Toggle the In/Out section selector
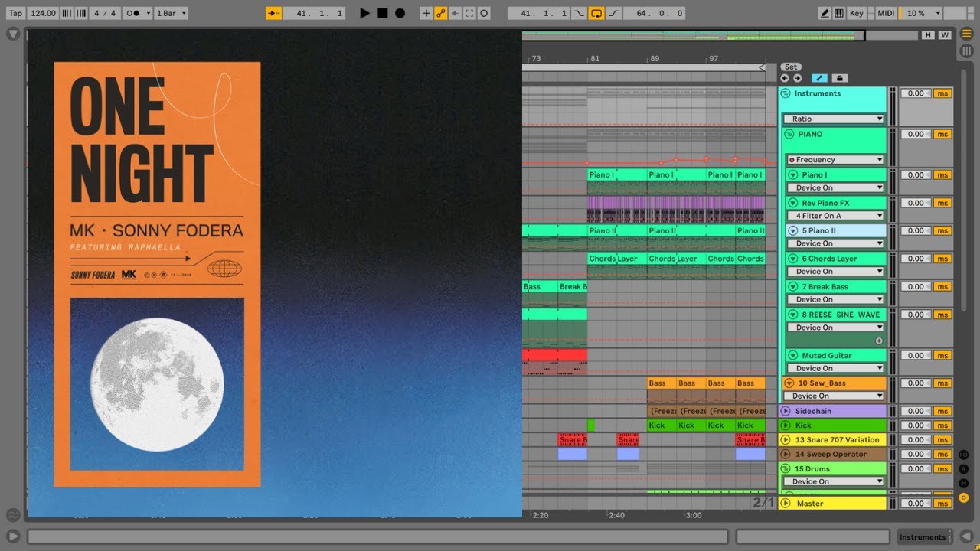Image resolution: width=980 pixels, height=551 pixels. click(x=964, y=455)
